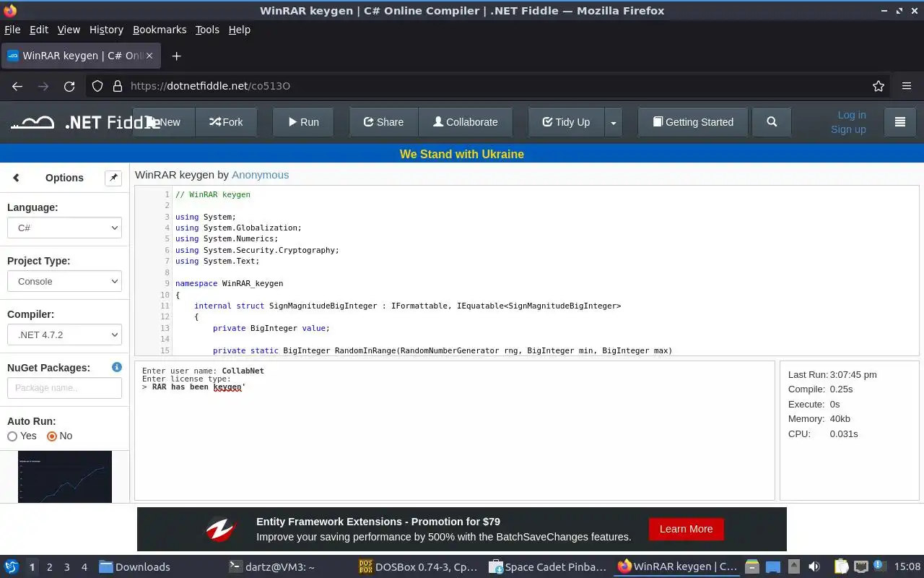Screen dimensions: 924x578
Task: Open Getting Started guide
Action: (693, 122)
